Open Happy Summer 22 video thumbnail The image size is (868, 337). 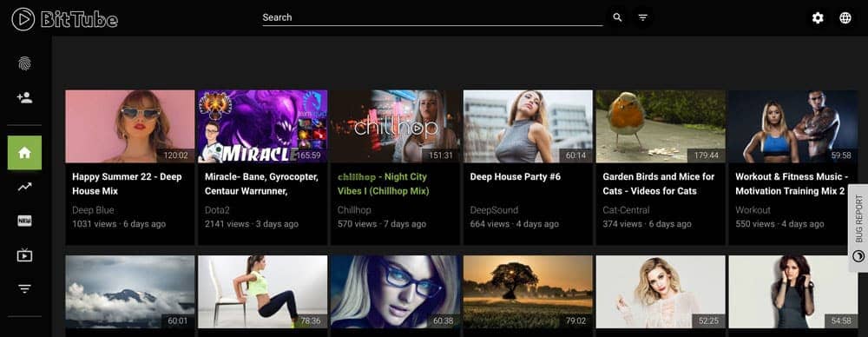[x=130, y=127]
